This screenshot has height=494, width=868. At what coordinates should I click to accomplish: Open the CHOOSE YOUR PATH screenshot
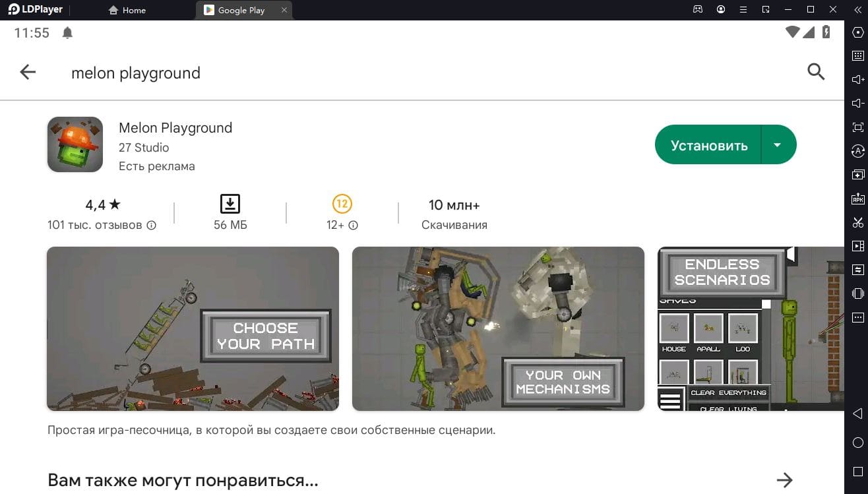tap(193, 328)
